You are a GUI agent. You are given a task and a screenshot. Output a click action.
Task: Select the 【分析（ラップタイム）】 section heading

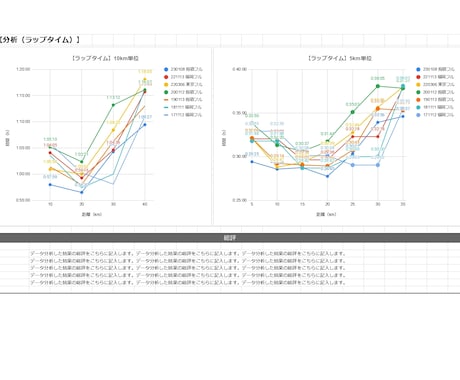(x=40, y=40)
